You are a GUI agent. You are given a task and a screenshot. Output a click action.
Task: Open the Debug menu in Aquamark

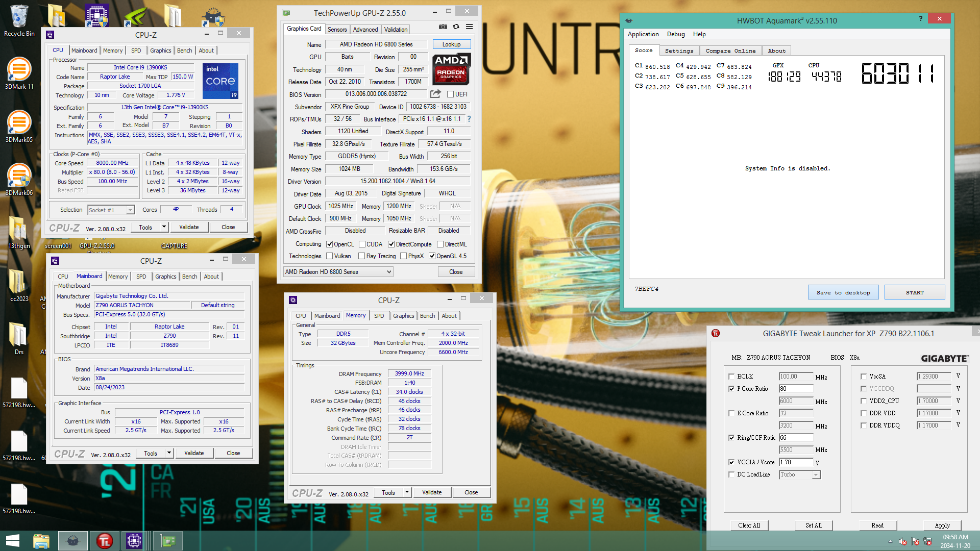coord(676,34)
